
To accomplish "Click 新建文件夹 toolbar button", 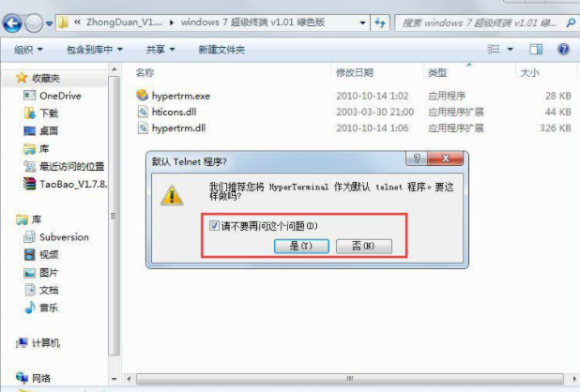I will point(221,50).
